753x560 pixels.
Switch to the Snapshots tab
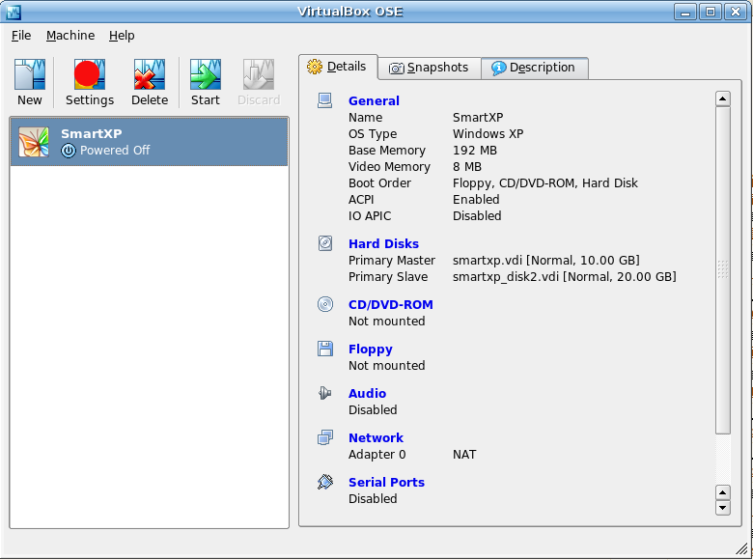click(x=430, y=68)
